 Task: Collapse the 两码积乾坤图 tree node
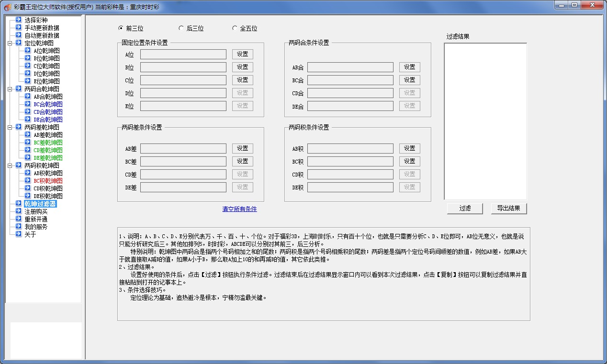(x=11, y=165)
